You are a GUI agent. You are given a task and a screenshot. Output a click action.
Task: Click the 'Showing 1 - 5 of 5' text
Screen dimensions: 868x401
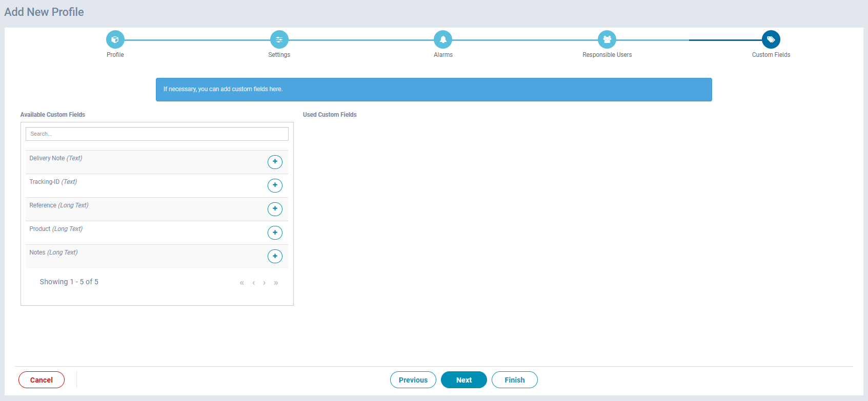[x=69, y=282]
